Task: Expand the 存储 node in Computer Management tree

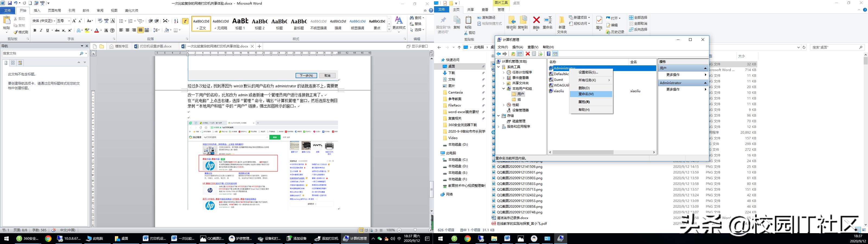Action: [x=499, y=115]
